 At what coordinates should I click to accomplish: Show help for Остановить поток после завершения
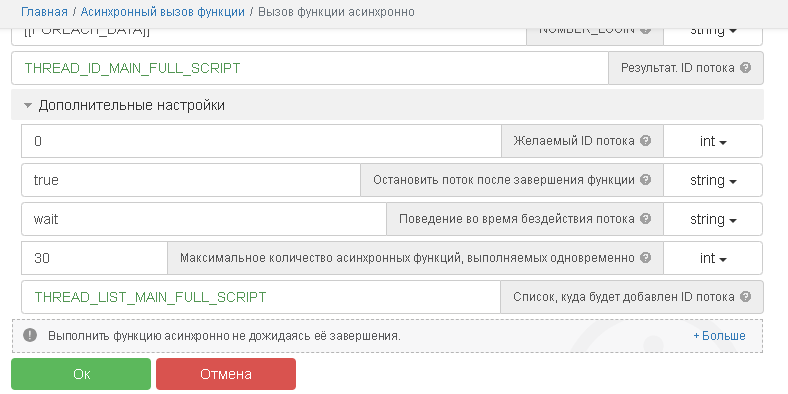[x=646, y=179]
